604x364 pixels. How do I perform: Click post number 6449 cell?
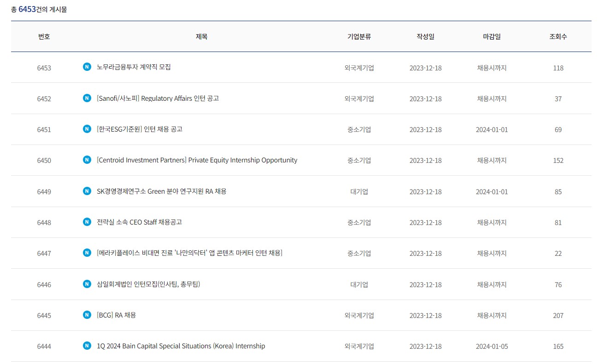tap(44, 192)
